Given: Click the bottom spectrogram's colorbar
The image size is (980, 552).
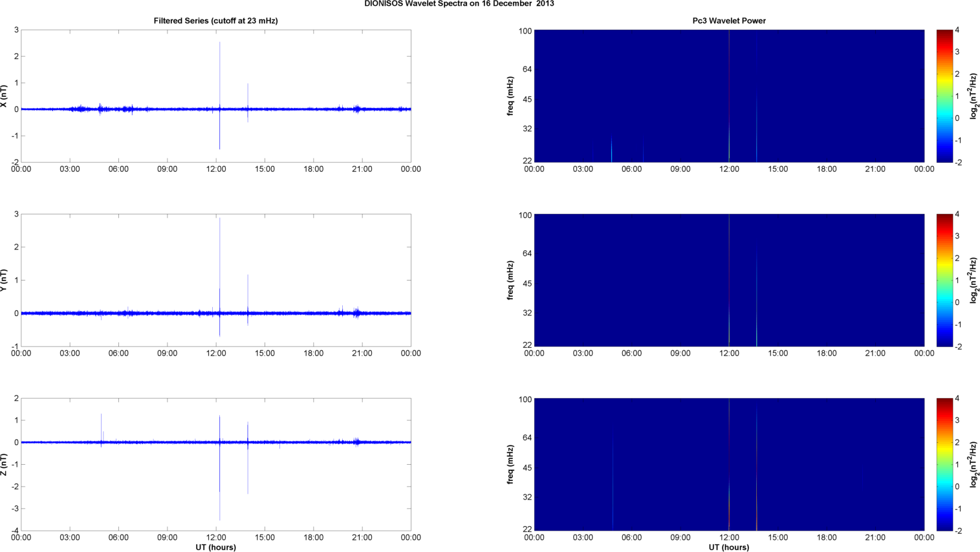Looking at the screenshot, I should click(944, 464).
